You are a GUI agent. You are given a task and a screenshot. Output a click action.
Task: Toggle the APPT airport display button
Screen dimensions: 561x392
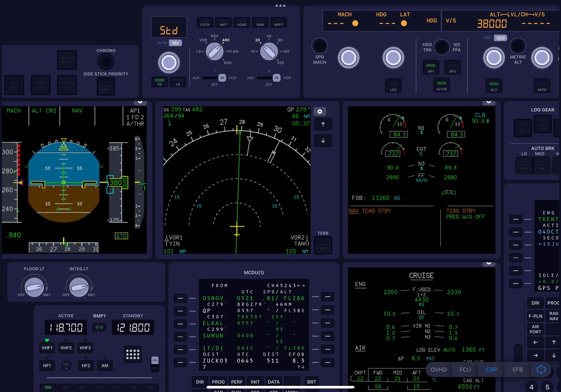(x=279, y=23)
